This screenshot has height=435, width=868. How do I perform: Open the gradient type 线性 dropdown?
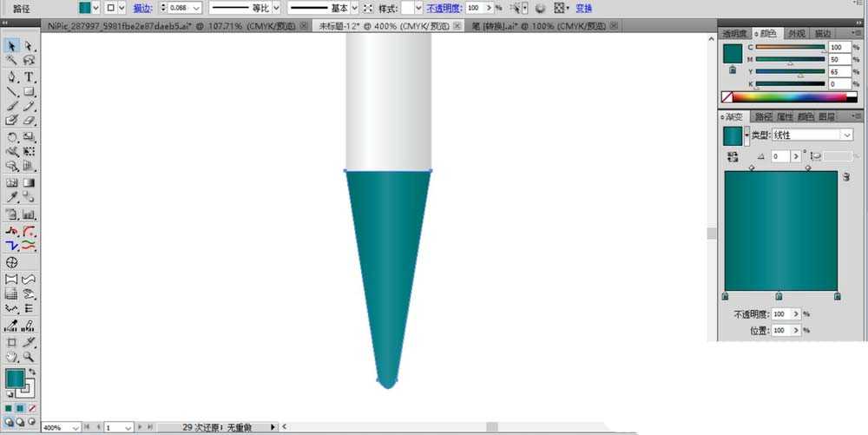812,135
